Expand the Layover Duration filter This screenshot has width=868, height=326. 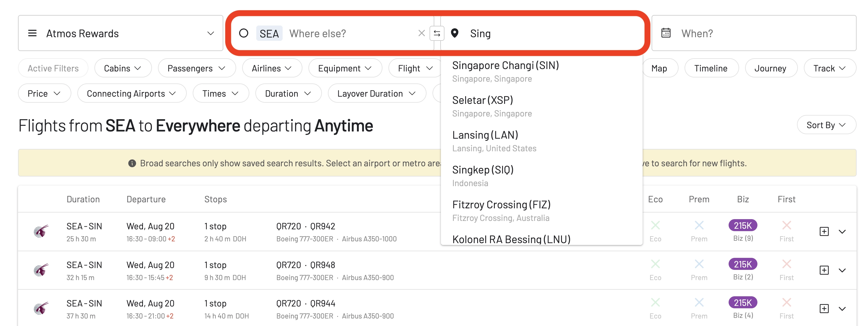[x=377, y=93]
